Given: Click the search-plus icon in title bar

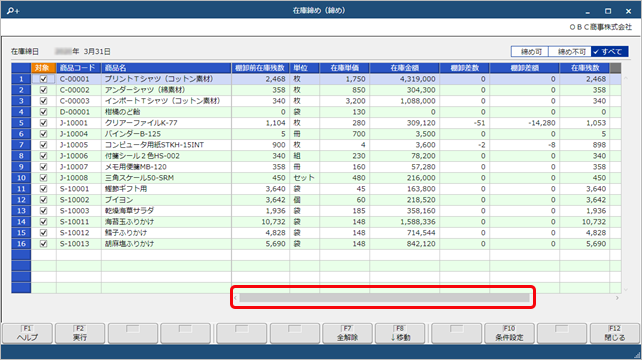Looking at the screenshot, I should click(x=13, y=11).
